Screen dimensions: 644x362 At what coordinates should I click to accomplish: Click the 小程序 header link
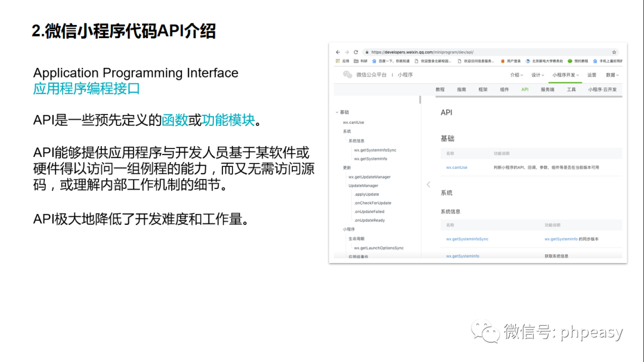[405, 75]
